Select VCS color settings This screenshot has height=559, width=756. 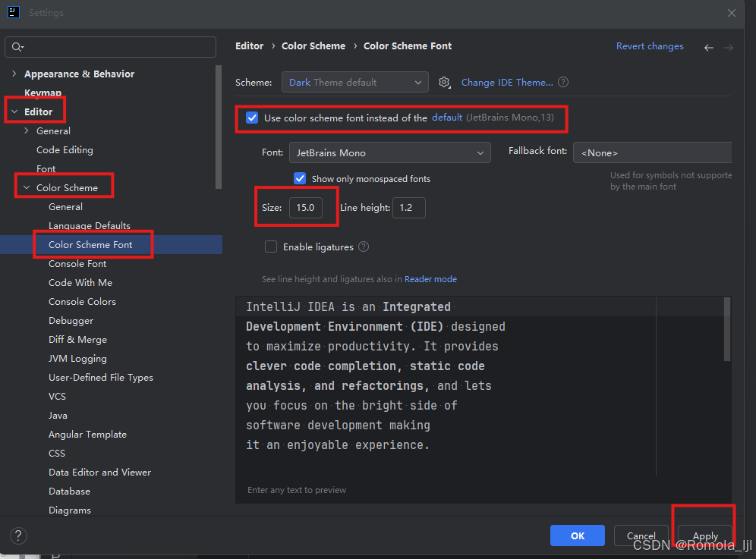[57, 396]
